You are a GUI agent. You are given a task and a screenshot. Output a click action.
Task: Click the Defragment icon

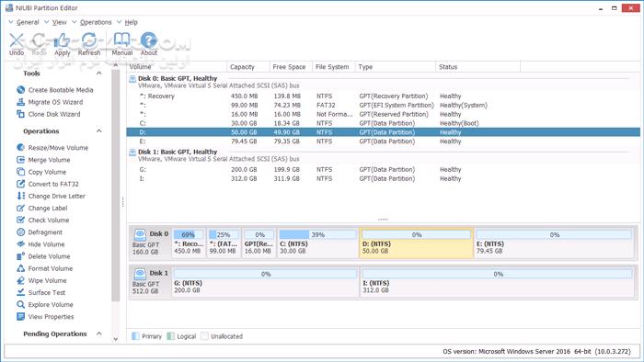[20, 232]
